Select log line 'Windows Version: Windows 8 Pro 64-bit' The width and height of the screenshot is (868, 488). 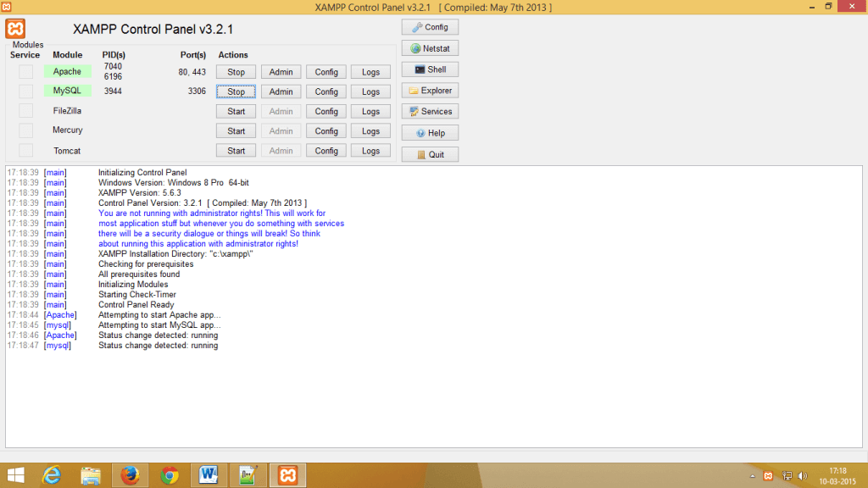[x=173, y=183]
